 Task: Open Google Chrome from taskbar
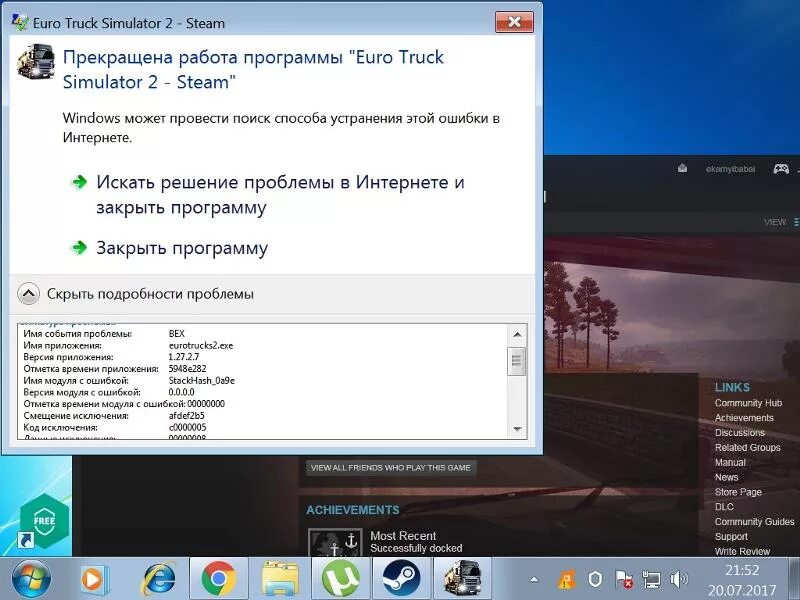[218, 579]
